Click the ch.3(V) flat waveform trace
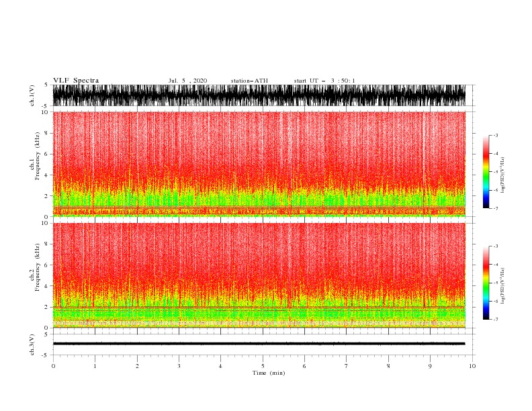This screenshot has width=532, height=411. coord(259,344)
